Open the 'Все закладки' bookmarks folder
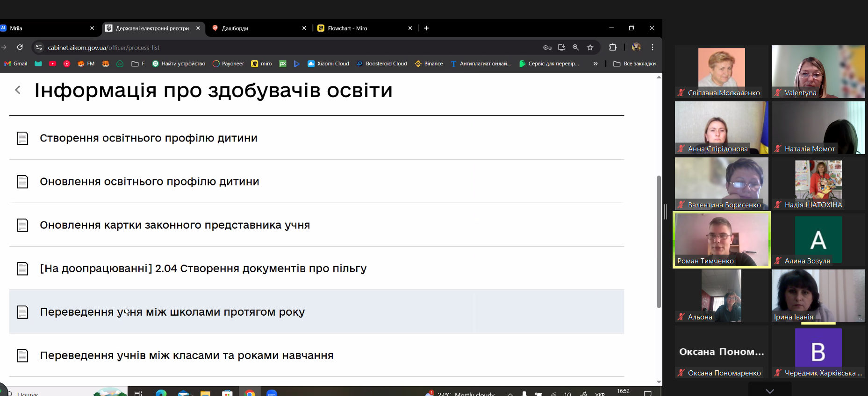The image size is (868, 396). pyautogui.click(x=634, y=64)
